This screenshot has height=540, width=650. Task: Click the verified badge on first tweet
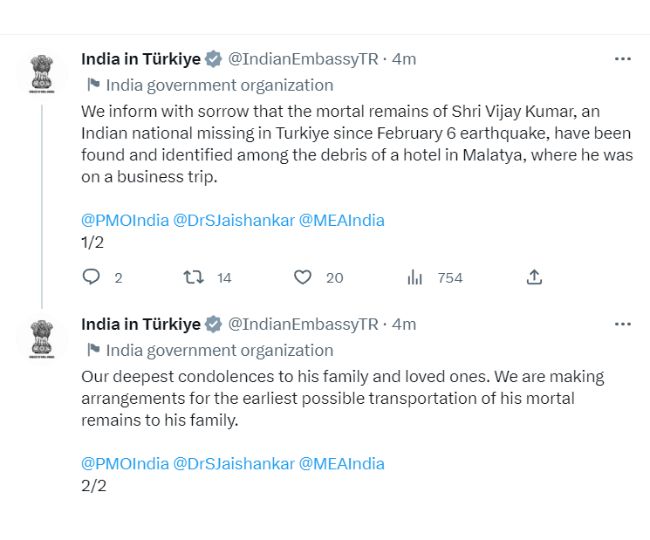coord(214,59)
